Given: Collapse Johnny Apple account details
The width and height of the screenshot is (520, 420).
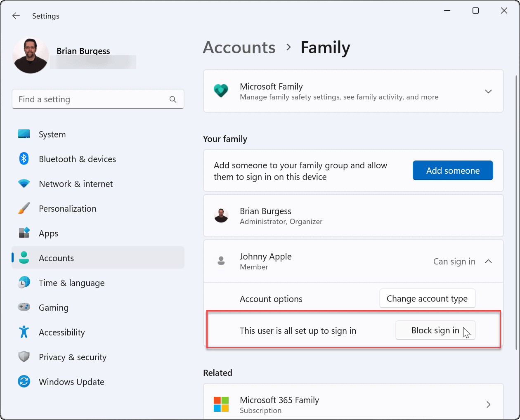Looking at the screenshot, I should [488, 261].
